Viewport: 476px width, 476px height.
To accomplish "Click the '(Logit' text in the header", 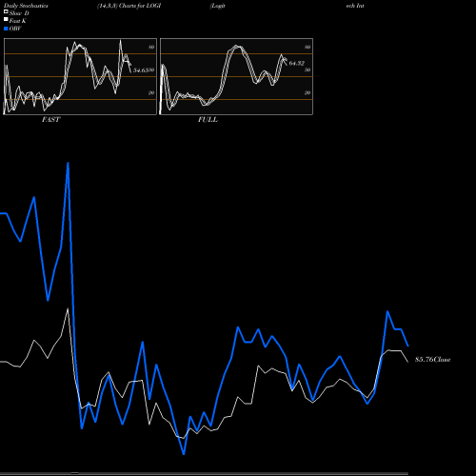I will (x=218, y=6).
